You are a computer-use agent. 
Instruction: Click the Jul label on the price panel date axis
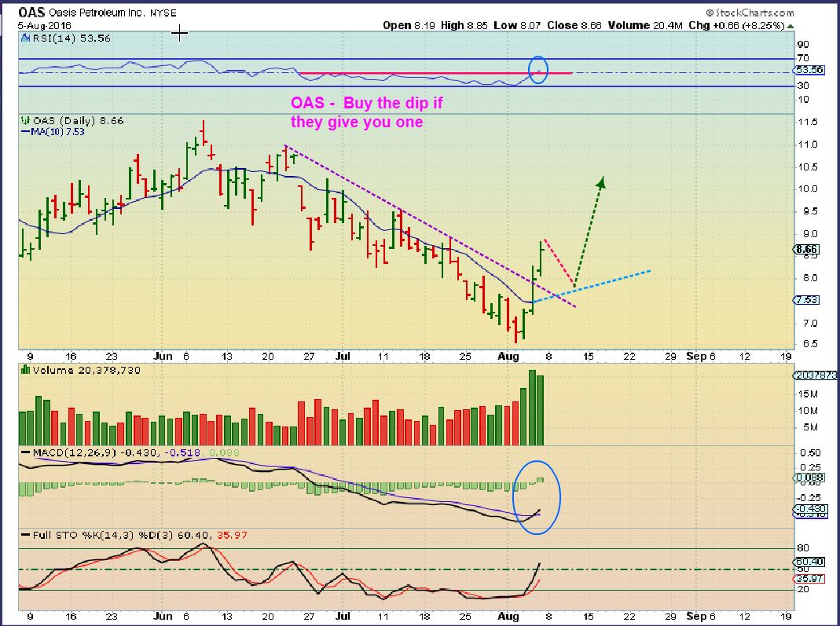pos(343,356)
